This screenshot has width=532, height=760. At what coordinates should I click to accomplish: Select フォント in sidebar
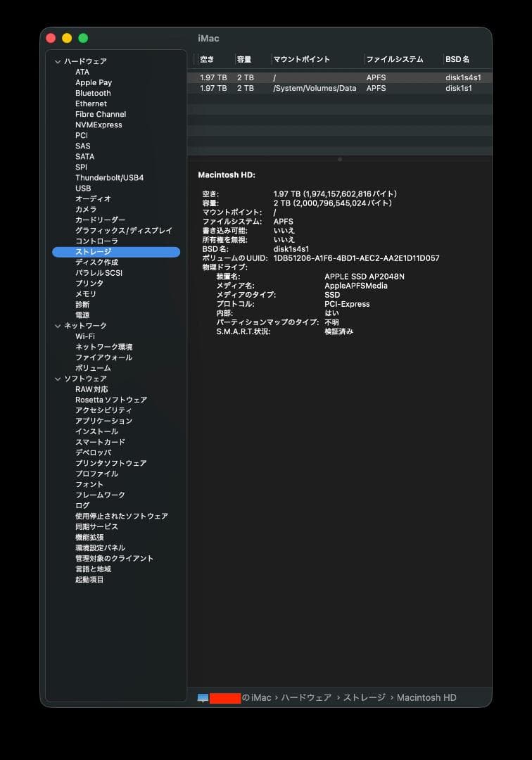(x=89, y=485)
